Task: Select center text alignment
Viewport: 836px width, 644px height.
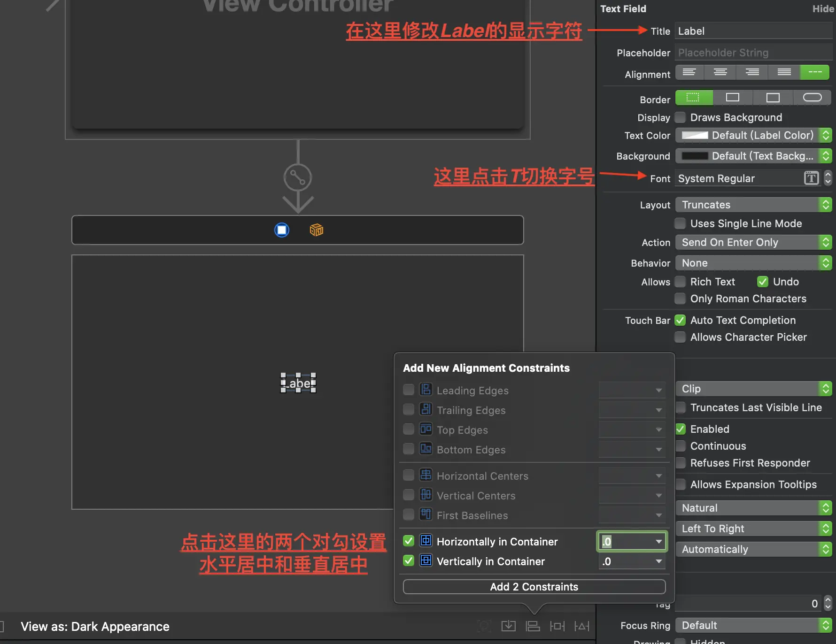Action: click(720, 72)
